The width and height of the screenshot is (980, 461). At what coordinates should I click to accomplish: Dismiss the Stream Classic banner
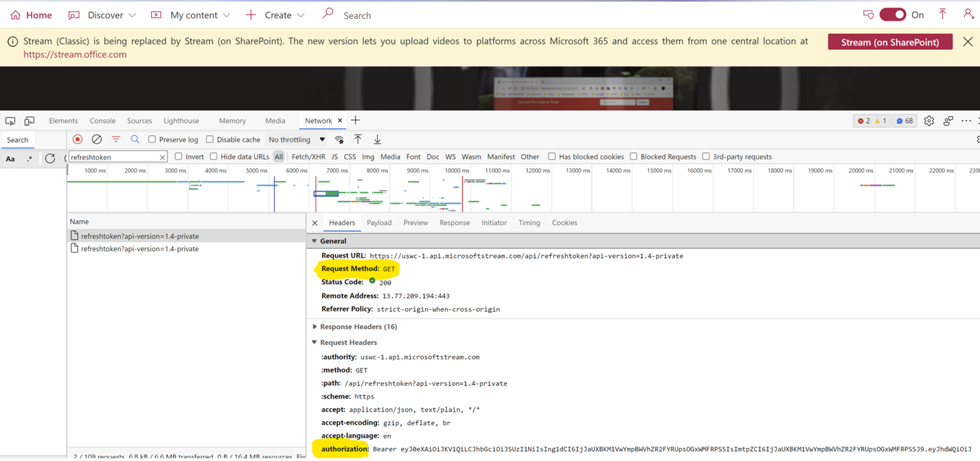(x=968, y=41)
